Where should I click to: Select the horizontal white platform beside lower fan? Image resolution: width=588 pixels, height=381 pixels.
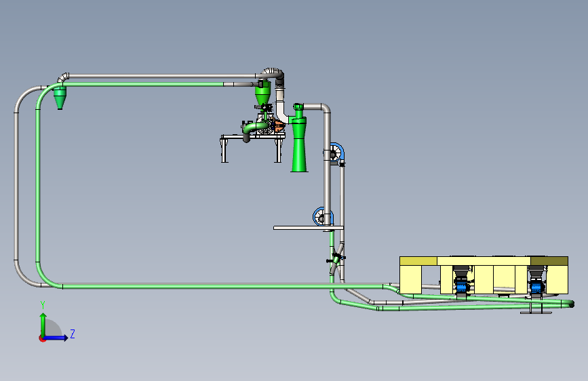click(x=309, y=228)
